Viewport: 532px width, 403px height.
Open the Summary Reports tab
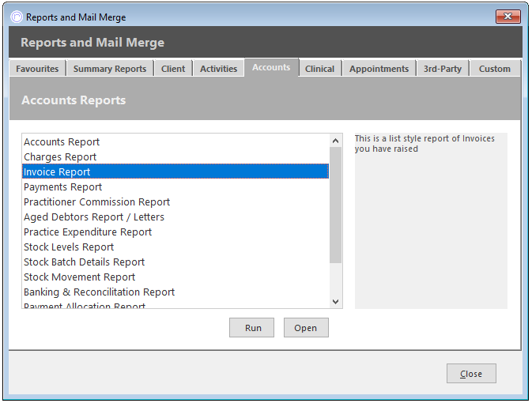[x=110, y=69]
